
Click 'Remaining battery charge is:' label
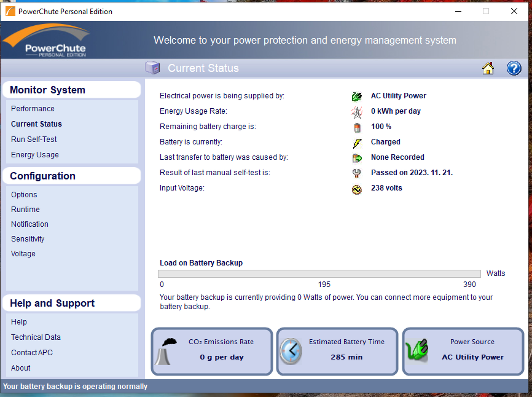tap(208, 127)
